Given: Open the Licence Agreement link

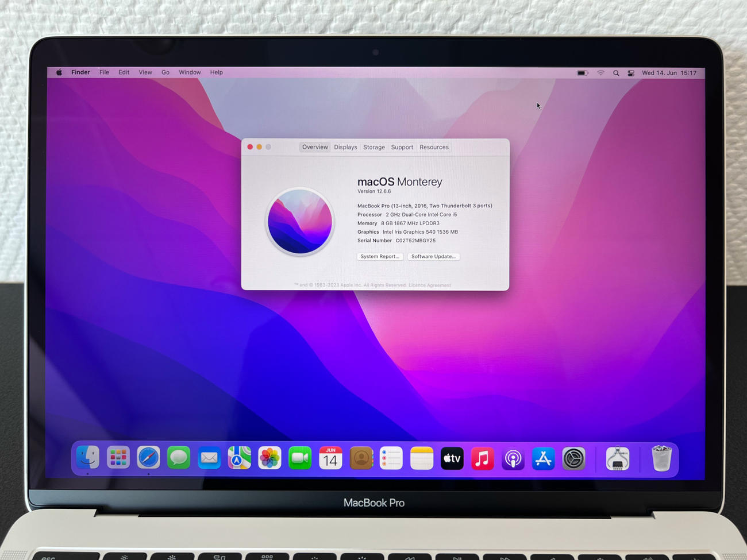Looking at the screenshot, I should tap(430, 285).
